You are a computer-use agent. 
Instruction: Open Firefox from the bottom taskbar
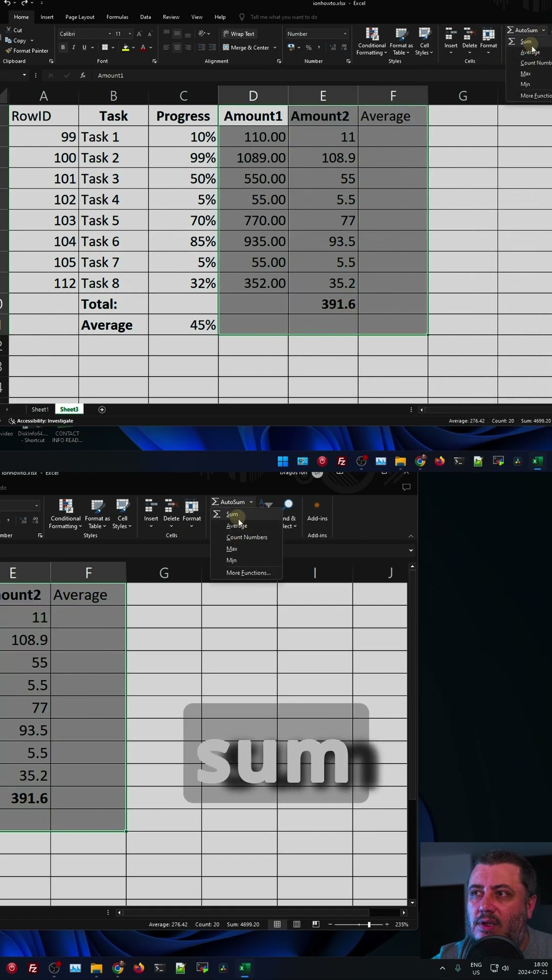pos(139,968)
